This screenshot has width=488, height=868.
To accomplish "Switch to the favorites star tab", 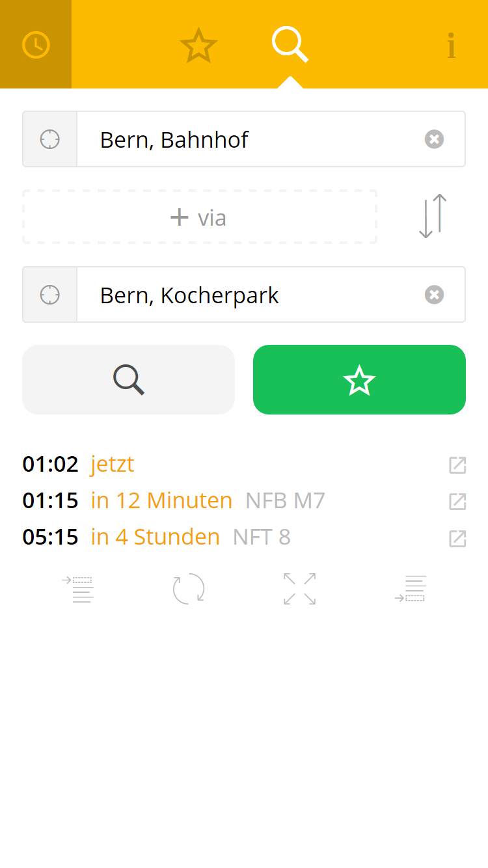I will tap(198, 46).
